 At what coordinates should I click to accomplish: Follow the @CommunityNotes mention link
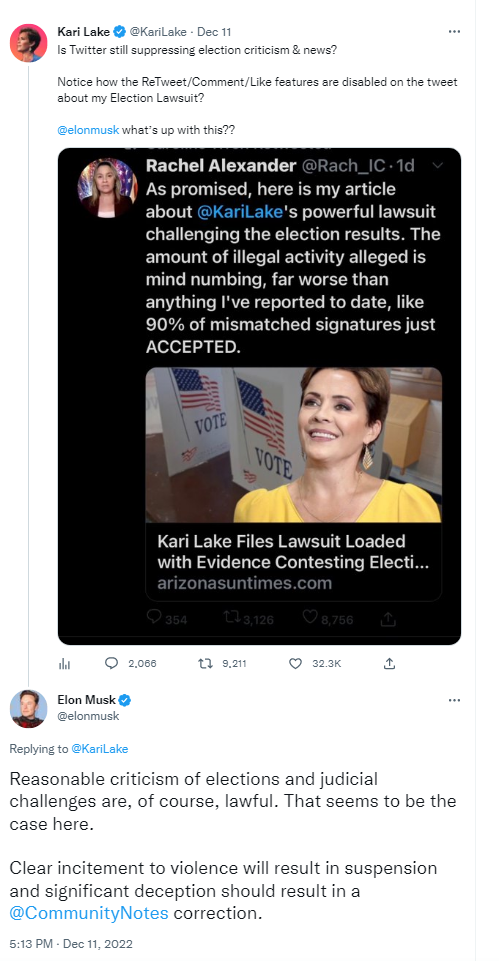89,913
